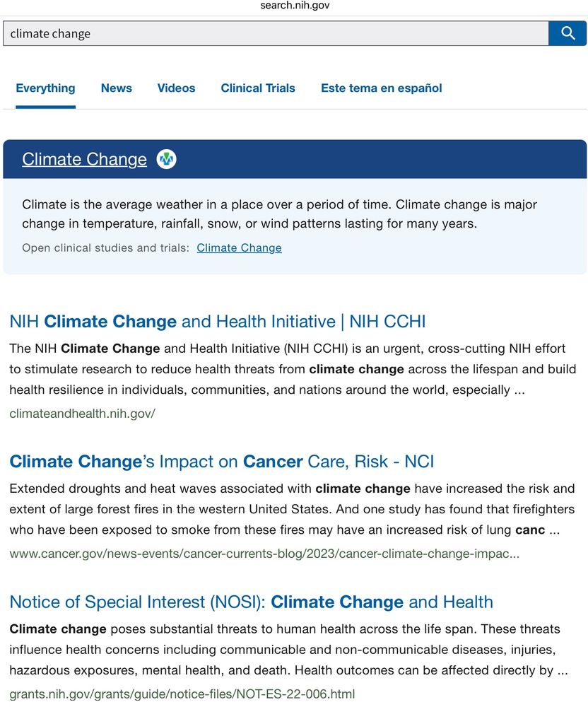Image resolution: width=588 pixels, height=707 pixels.
Task: Visit climateandhealth.nih.gov URL link
Action: [x=83, y=414]
